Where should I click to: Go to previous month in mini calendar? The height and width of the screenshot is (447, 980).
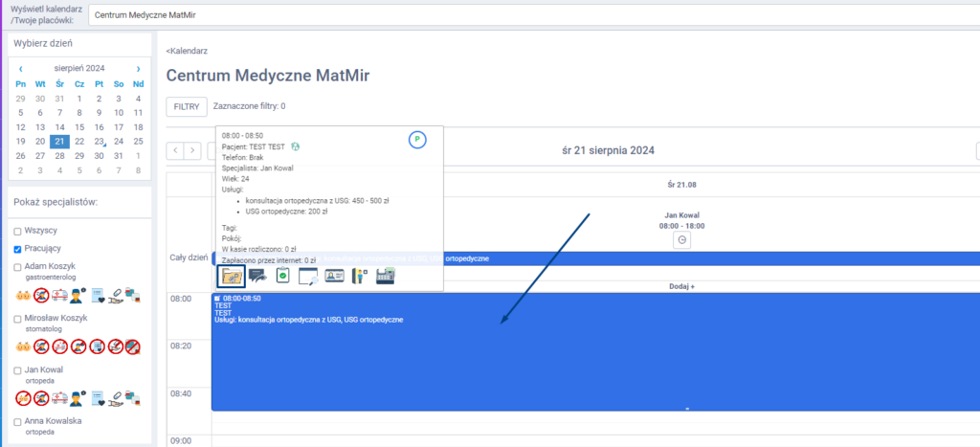21,69
